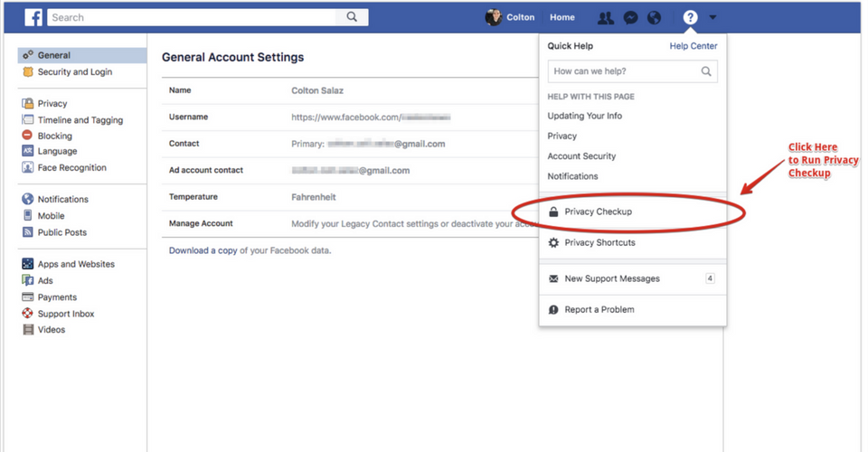Click the Privacy Shortcuts gear icon
Screen dimensions: 868x452
tap(553, 242)
